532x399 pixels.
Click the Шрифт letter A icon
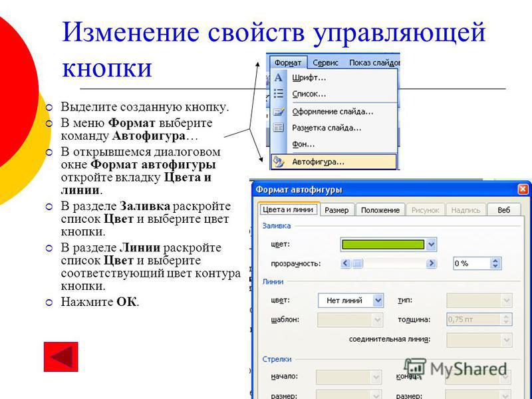[278, 78]
